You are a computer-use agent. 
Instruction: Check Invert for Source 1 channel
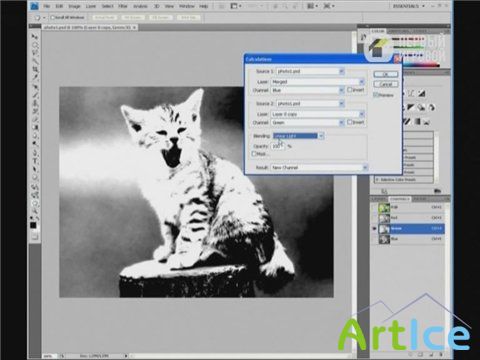click(350, 90)
